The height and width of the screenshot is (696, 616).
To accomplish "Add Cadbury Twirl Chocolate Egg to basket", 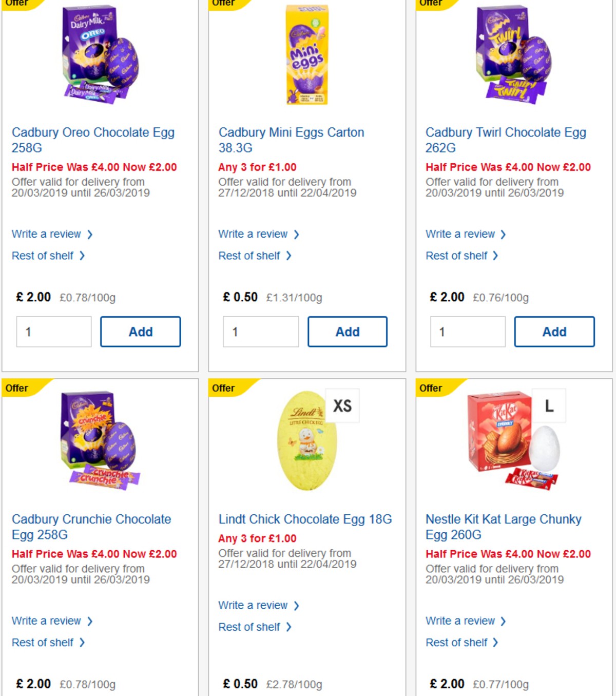I will [x=554, y=332].
